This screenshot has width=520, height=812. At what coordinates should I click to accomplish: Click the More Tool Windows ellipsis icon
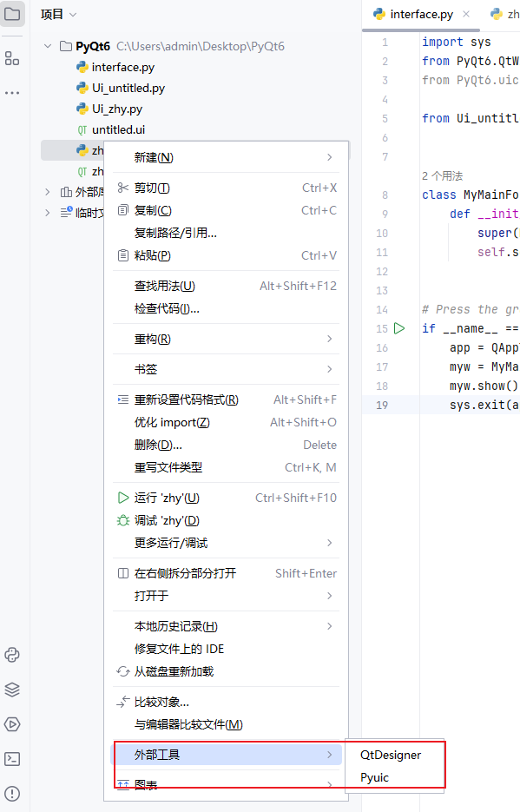pyautogui.click(x=12, y=94)
